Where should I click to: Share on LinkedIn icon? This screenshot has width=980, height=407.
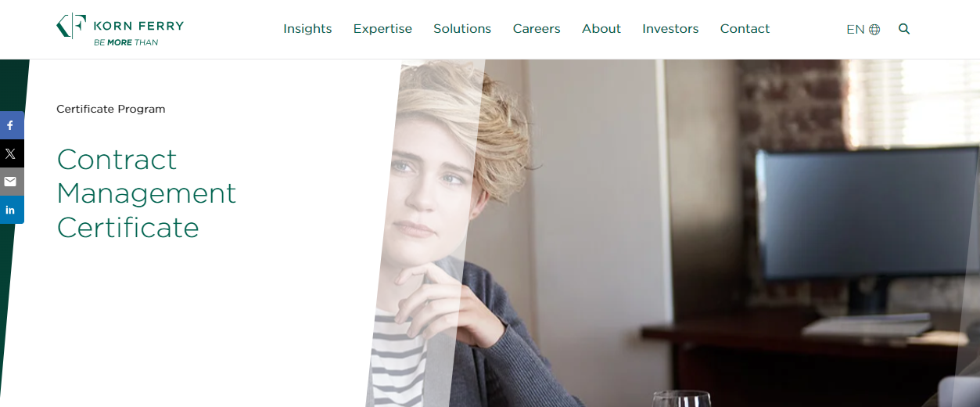coord(11,210)
